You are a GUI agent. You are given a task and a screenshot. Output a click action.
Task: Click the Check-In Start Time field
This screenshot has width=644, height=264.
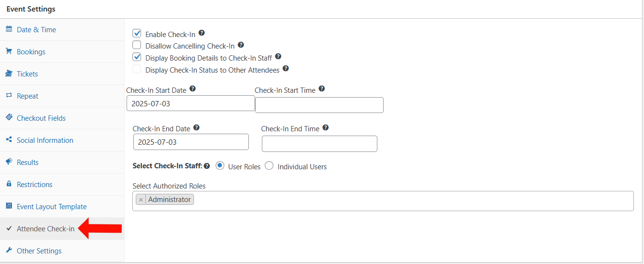[319, 105]
